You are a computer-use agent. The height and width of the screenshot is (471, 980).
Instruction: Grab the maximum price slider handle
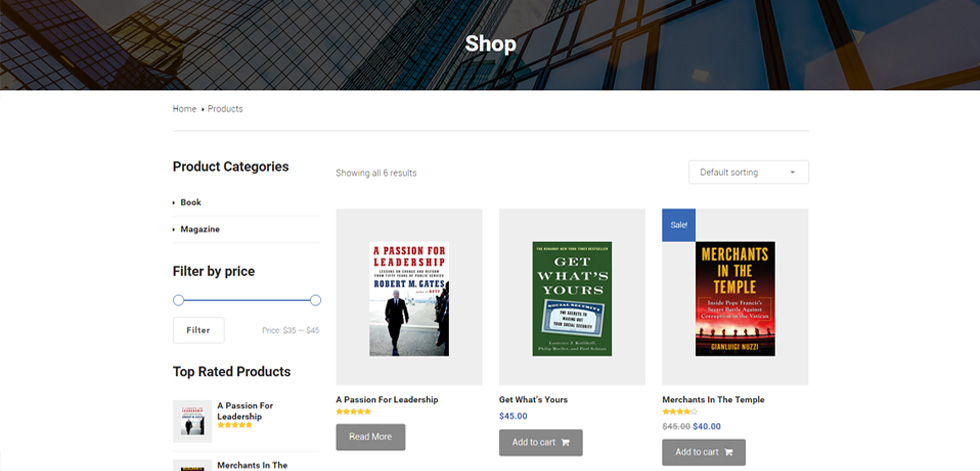tap(316, 300)
